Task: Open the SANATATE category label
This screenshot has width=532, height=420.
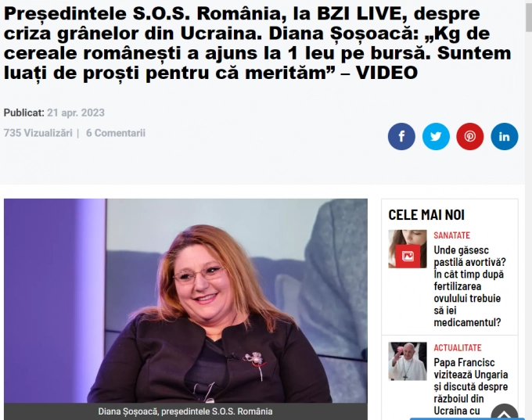Action: [x=451, y=235]
